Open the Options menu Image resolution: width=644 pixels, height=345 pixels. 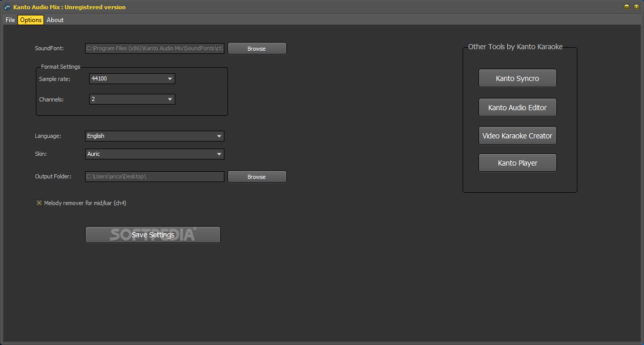coord(31,20)
